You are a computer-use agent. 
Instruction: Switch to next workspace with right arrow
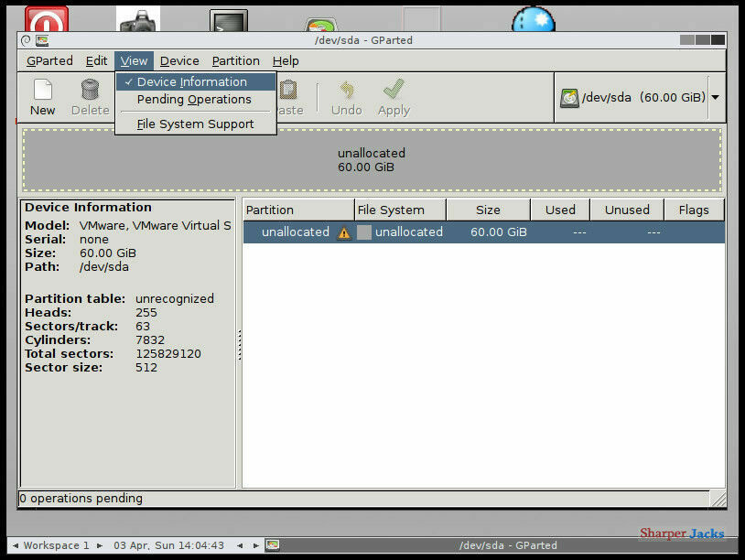coord(99,545)
